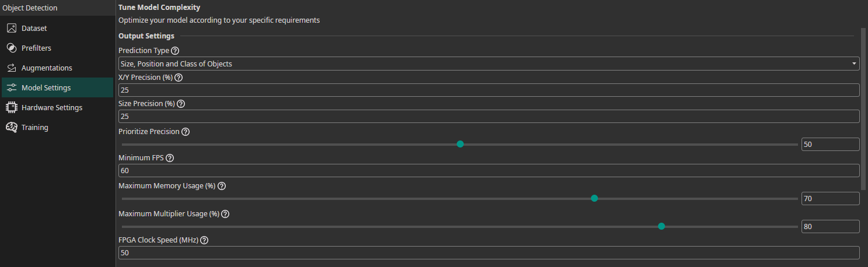
Task: Click the Prefilters overlapping circles icon
Action: click(x=11, y=48)
